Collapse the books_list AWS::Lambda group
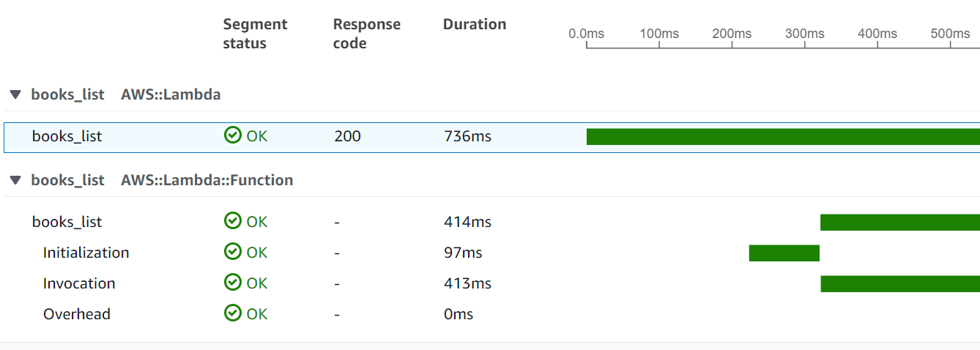Screen dimensions: 980x350 [15, 94]
